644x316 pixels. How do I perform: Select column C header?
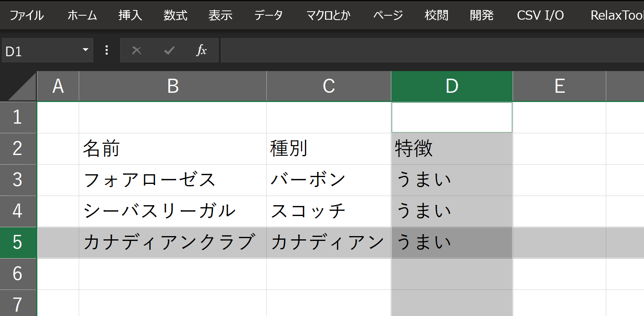pos(329,86)
